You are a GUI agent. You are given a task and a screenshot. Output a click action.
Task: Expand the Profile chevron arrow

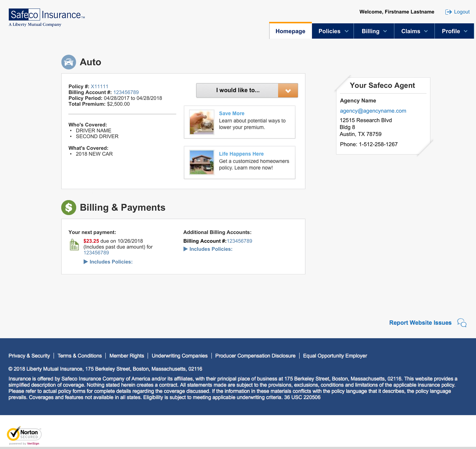pos(466,31)
